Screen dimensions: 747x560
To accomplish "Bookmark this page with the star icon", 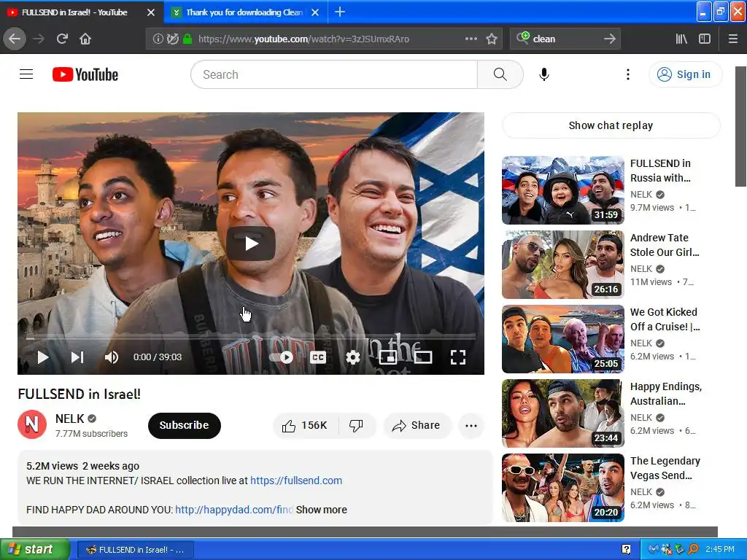I will 492,39.
